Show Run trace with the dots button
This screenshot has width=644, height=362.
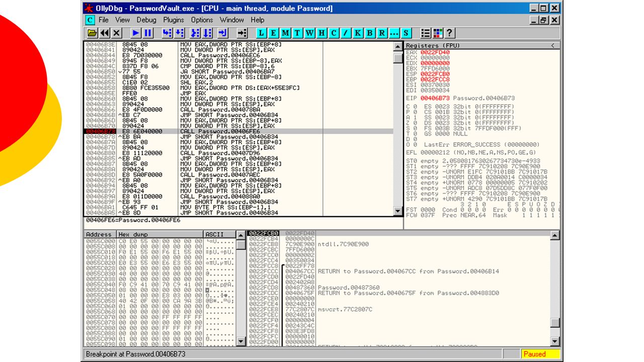(394, 33)
